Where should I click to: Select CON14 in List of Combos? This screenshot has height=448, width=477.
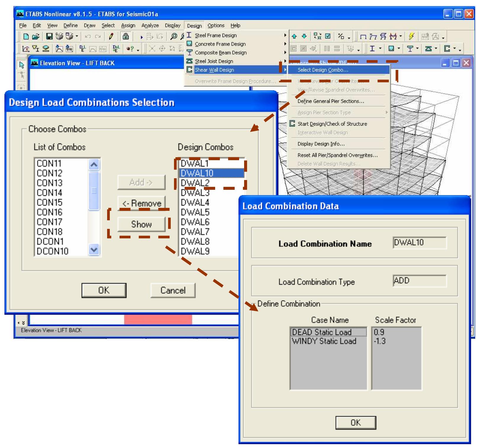click(x=62, y=193)
